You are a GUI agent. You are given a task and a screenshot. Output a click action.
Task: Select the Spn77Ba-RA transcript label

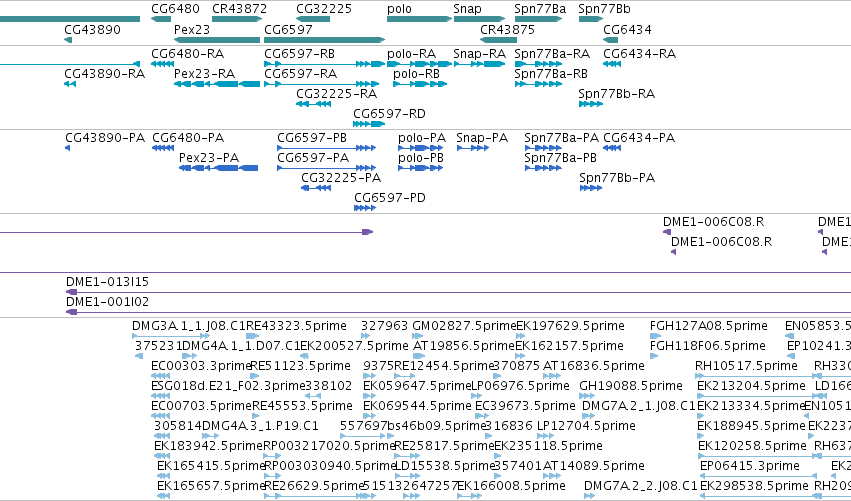(x=552, y=54)
